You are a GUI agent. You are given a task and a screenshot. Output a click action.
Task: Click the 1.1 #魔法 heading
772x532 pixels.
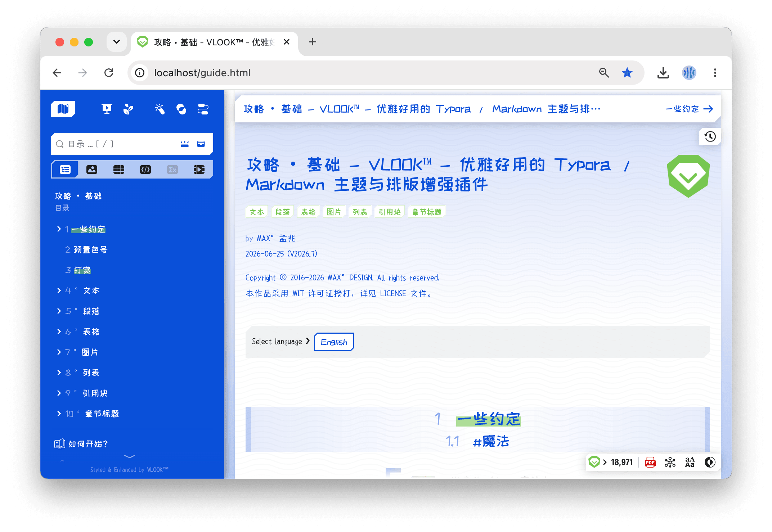coord(477,441)
